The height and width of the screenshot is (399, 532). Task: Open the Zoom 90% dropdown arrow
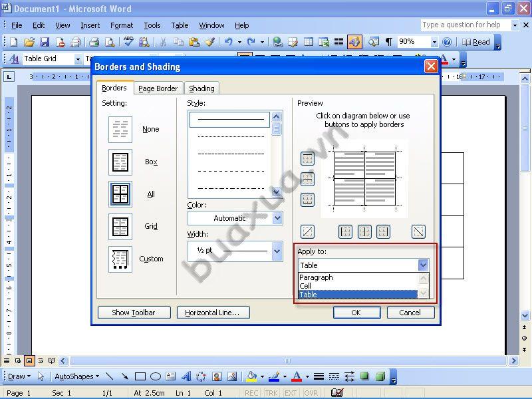(x=434, y=42)
